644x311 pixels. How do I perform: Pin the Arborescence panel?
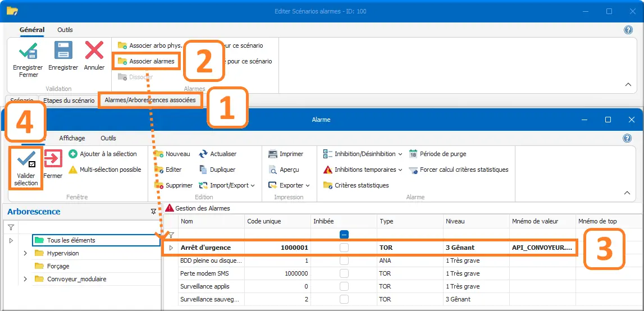tap(154, 211)
